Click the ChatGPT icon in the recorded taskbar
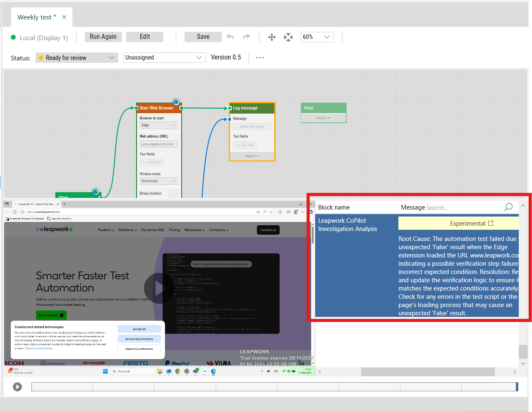 point(187,371)
